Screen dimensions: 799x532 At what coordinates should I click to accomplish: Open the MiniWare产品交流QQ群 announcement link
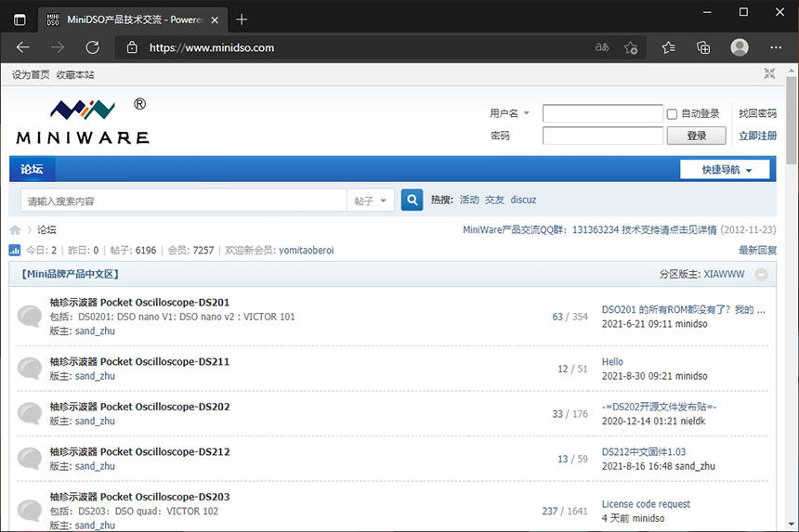590,229
